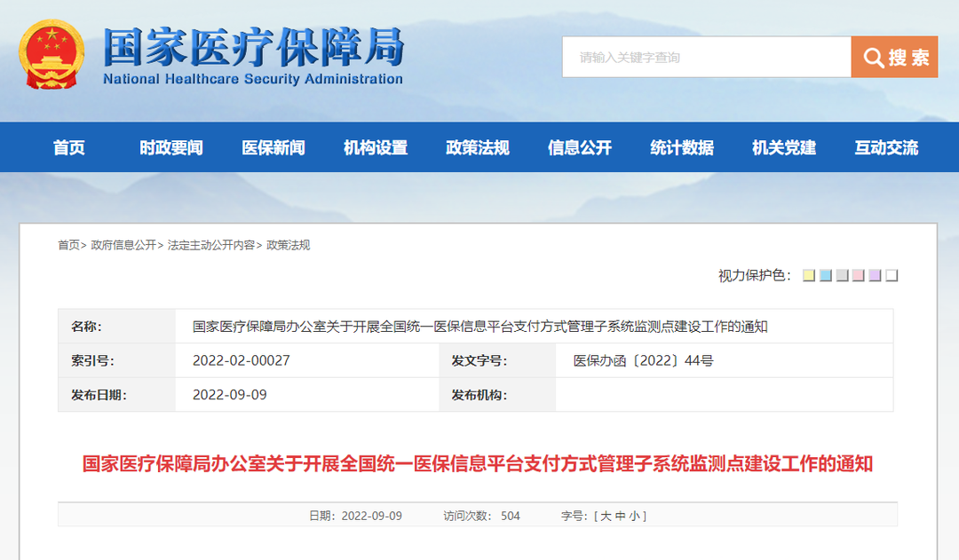Click the 发布机构 label cell

(497, 395)
